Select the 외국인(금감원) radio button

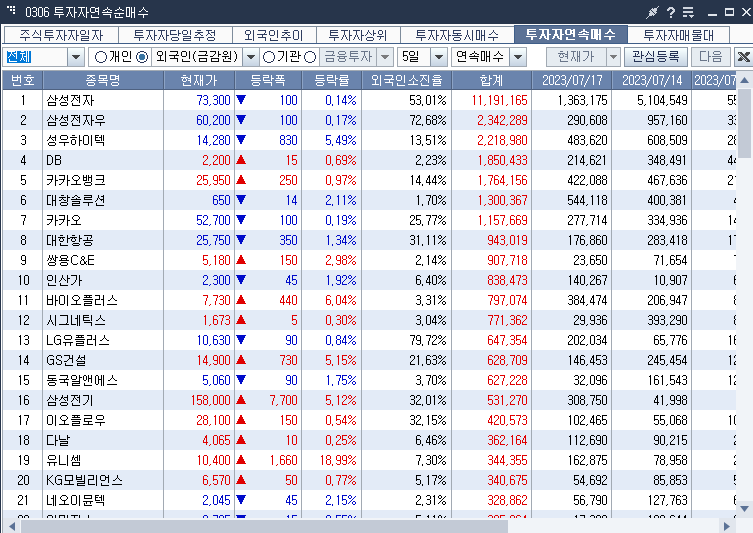[142, 57]
